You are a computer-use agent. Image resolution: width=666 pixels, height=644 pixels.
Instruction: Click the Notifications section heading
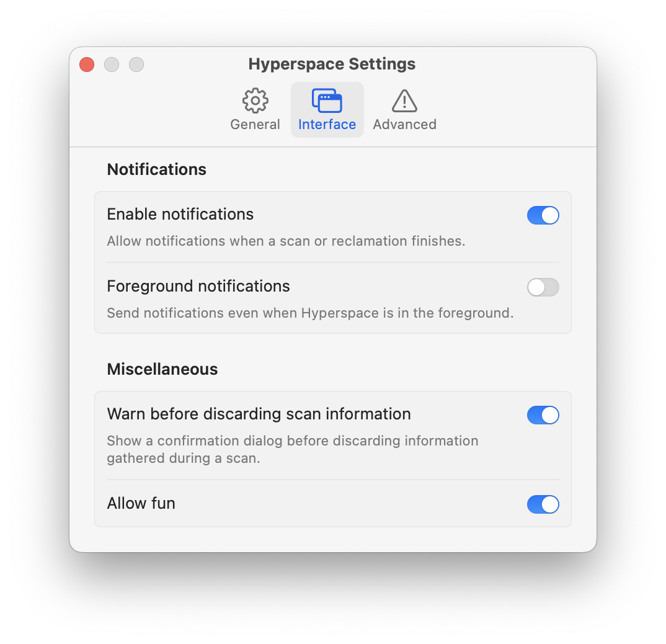(157, 169)
